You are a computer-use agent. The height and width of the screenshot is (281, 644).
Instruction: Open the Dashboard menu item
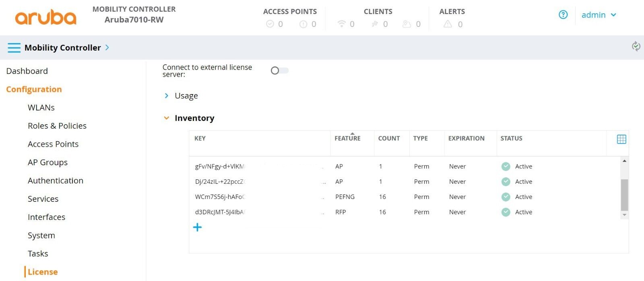(27, 71)
